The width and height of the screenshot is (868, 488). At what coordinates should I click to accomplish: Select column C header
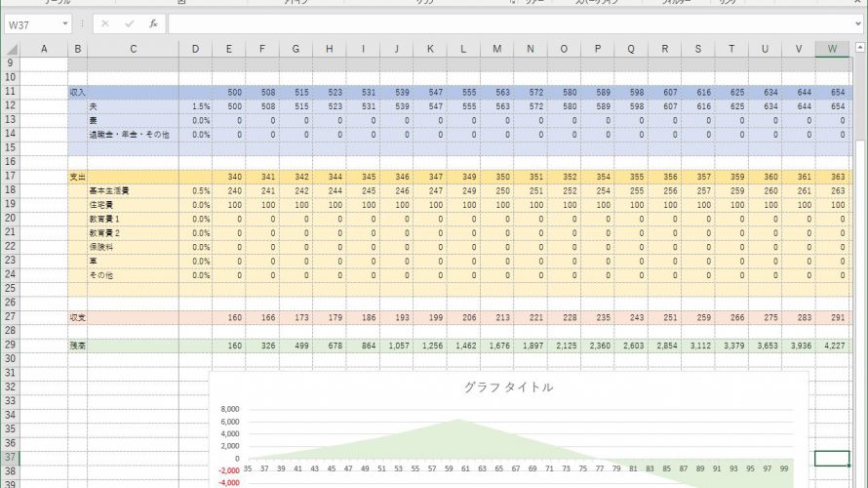133,50
